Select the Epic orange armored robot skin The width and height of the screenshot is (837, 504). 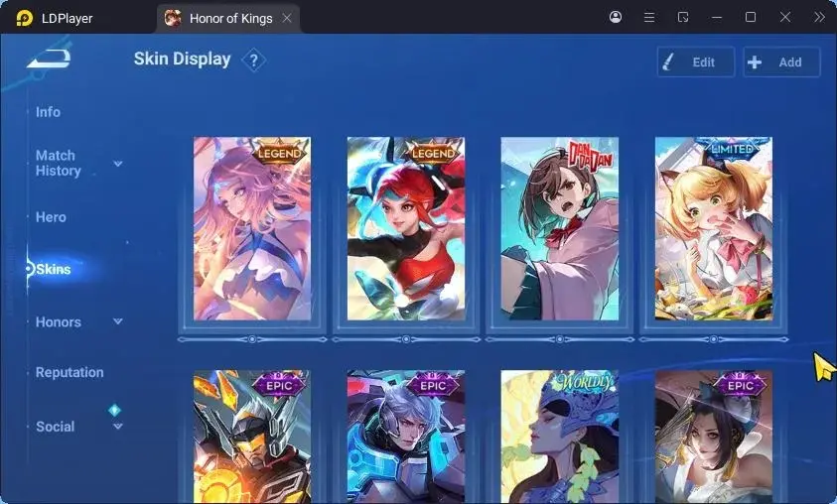[252, 437]
